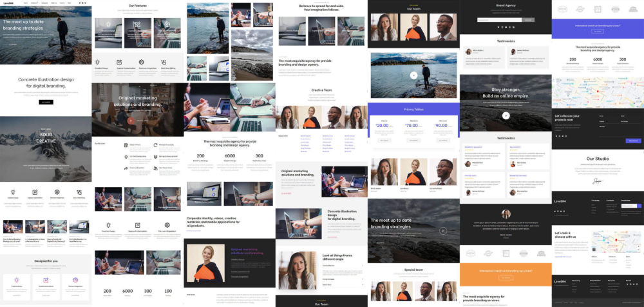Choose the $70.00 pricing plan button
This screenshot has height=307, width=644.
(413, 140)
